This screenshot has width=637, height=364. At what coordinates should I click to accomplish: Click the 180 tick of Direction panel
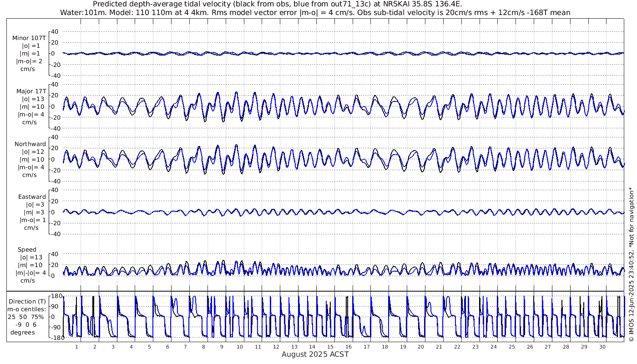pos(56,297)
